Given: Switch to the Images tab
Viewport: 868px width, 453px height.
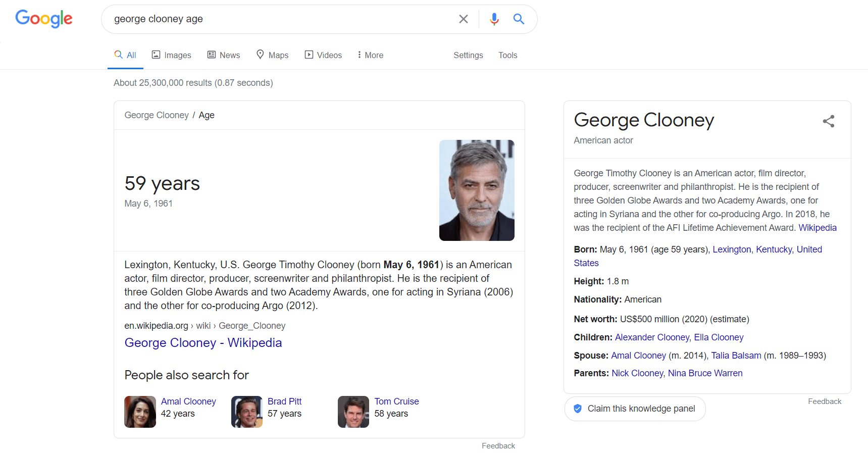Looking at the screenshot, I should click(x=172, y=55).
